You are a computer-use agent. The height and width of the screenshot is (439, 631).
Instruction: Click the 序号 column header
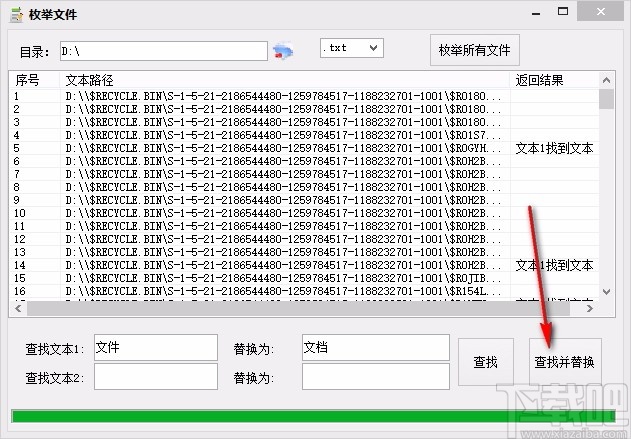(35, 80)
